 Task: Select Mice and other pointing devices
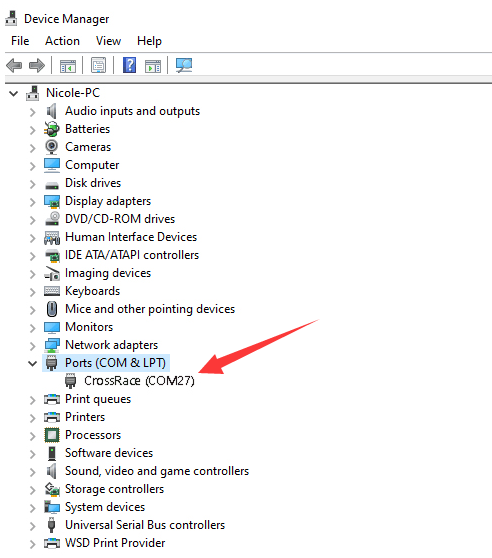150,309
